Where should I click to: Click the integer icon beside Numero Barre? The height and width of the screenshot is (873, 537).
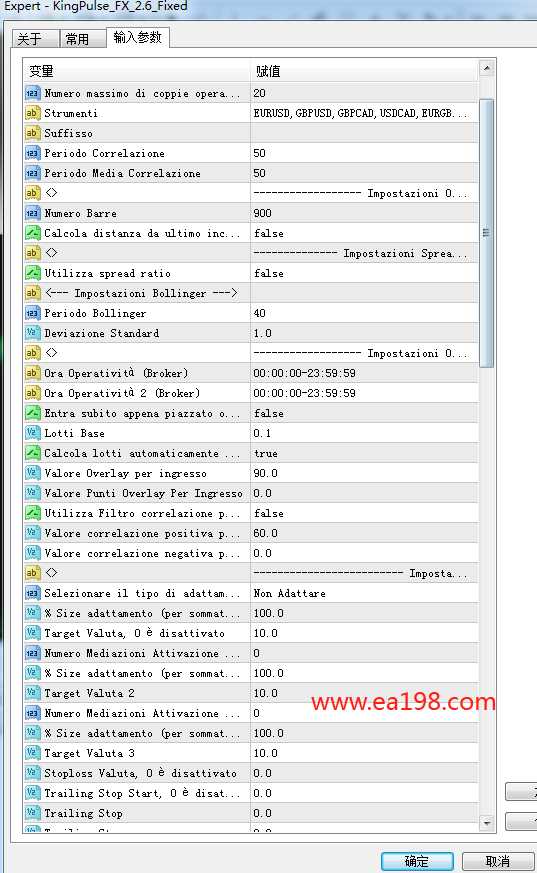[32, 213]
